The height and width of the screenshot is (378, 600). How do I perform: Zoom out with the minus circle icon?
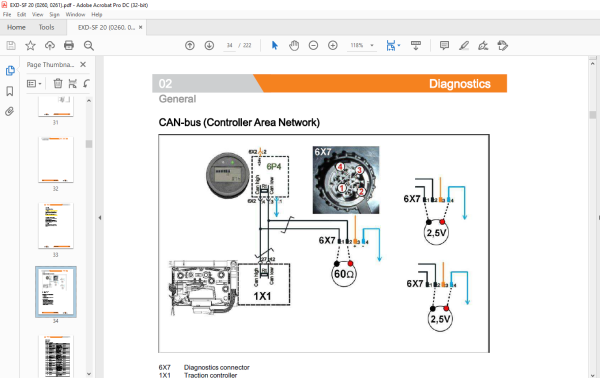click(x=313, y=46)
